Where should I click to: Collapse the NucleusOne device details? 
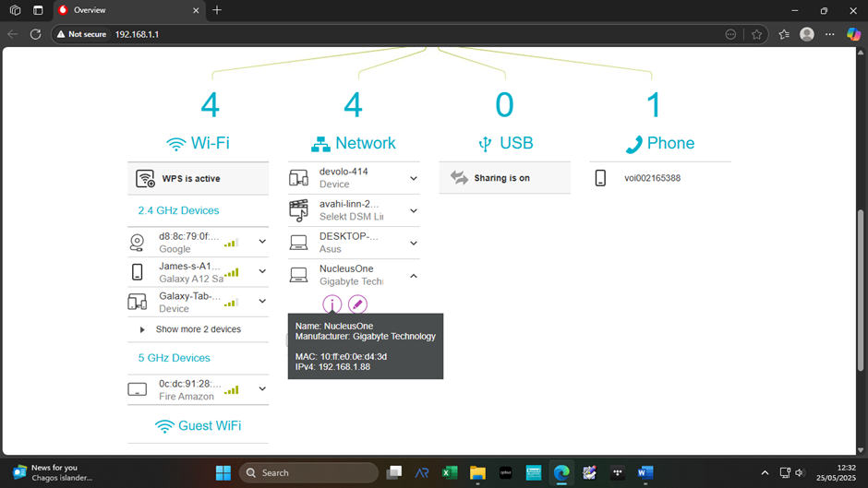click(x=414, y=276)
